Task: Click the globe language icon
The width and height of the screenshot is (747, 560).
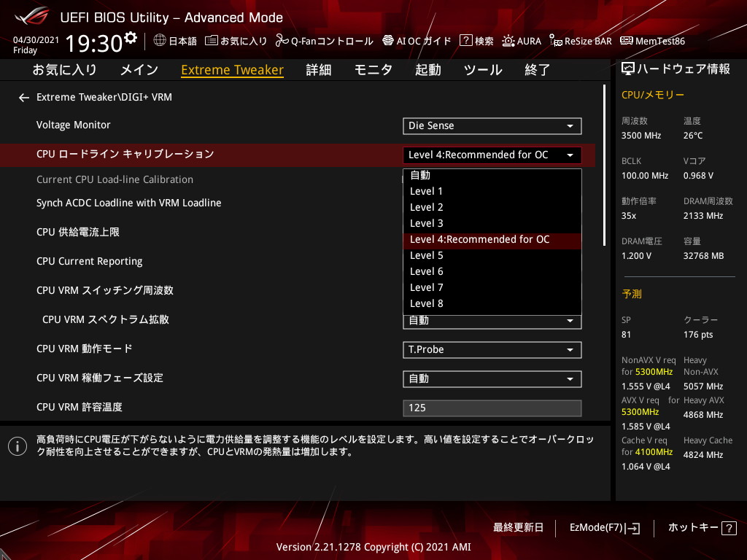Action: pyautogui.click(x=160, y=40)
